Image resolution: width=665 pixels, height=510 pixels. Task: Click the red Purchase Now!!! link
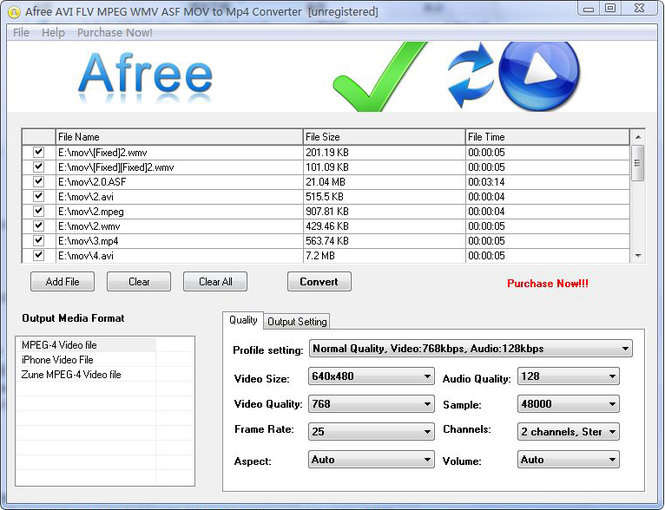click(548, 284)
